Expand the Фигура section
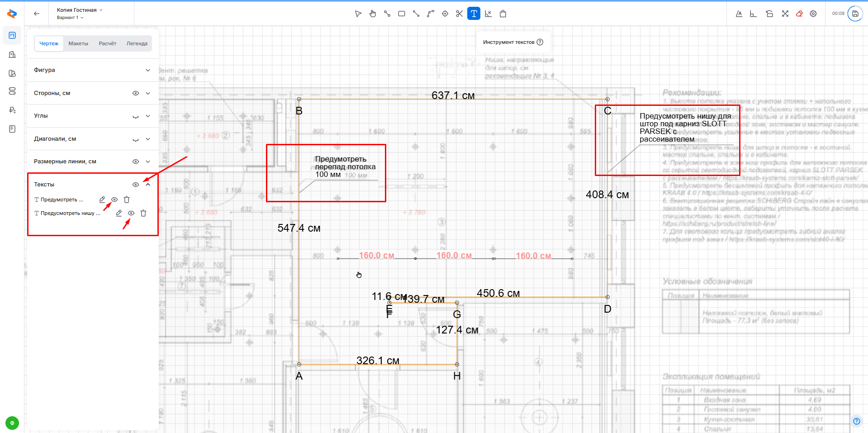The height and width of the screenshot is (433, 868). [147, 70]
